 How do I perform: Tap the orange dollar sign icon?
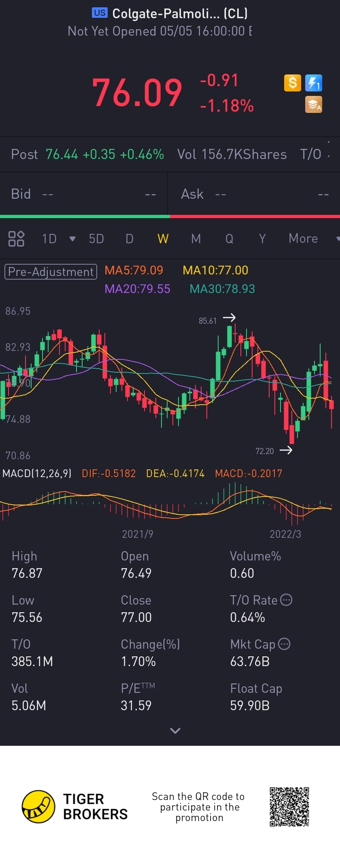292,83
